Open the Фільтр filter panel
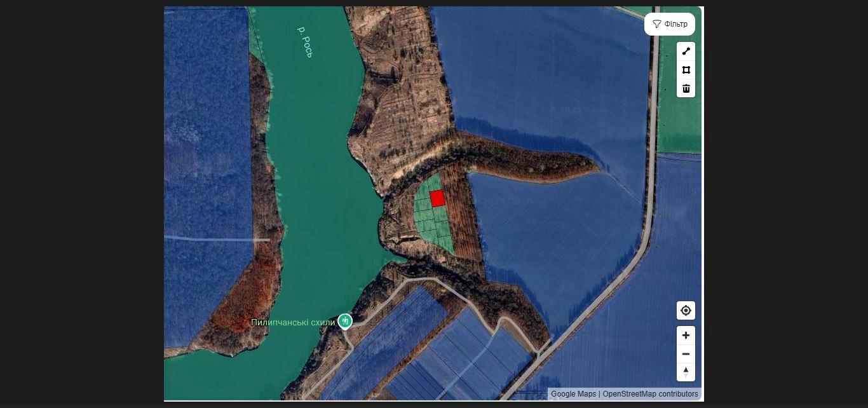The image size is (868, 408). click(x=670, y=24)
